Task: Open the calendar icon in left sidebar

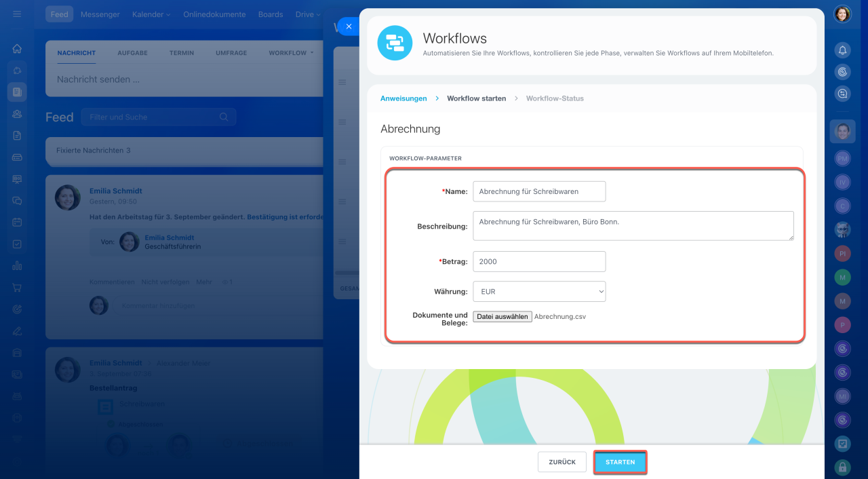Action: pos(17,223)
